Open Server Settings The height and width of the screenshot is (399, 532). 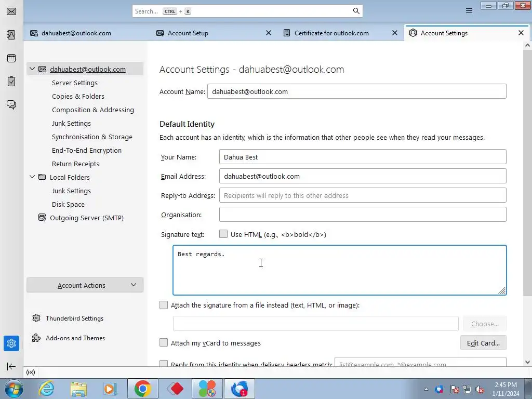coord(75,83)
